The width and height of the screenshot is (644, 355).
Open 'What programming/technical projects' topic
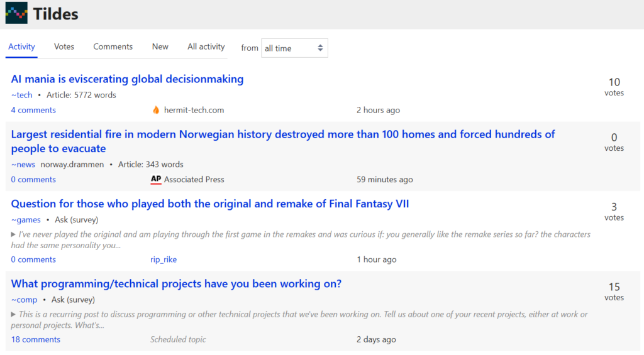[176, 284]
